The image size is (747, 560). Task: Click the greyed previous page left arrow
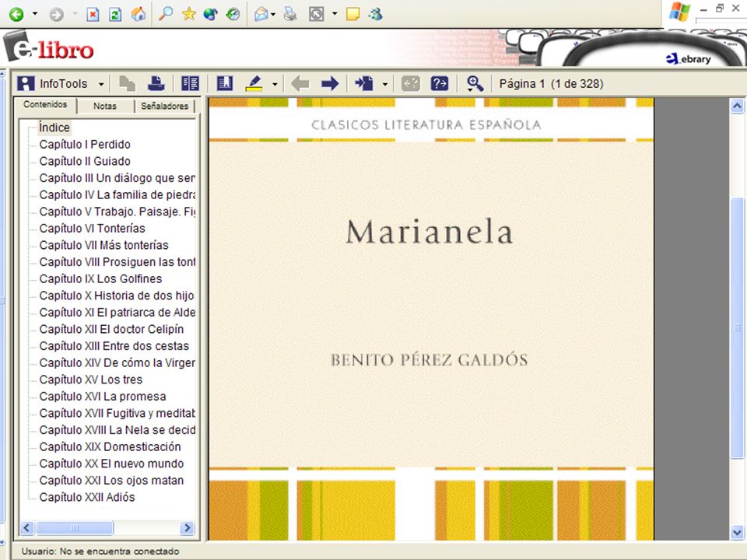[x=300, y=84]
